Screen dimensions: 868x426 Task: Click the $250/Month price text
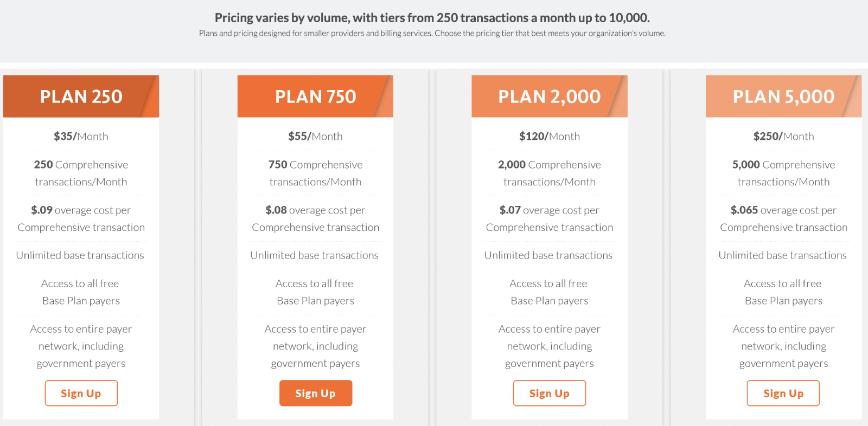pos(783,137)
